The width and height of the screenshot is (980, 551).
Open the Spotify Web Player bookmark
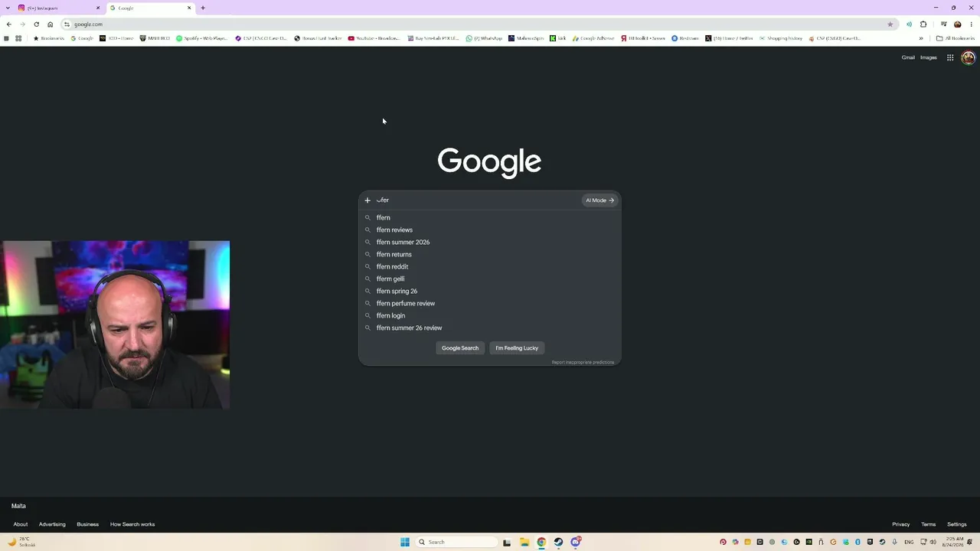201,38
